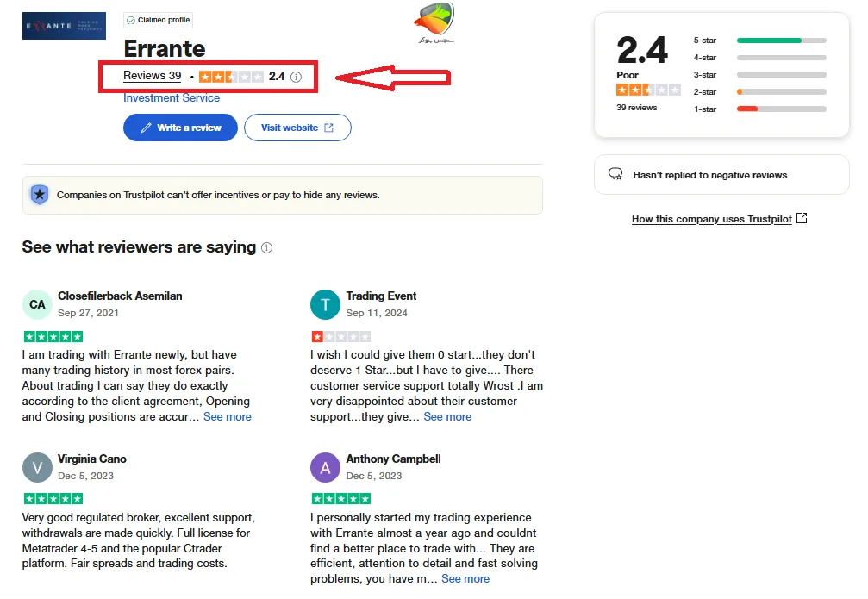
Task: Open the Reviews 39 link
Action: pyautogui.click(x=153, y=76)
